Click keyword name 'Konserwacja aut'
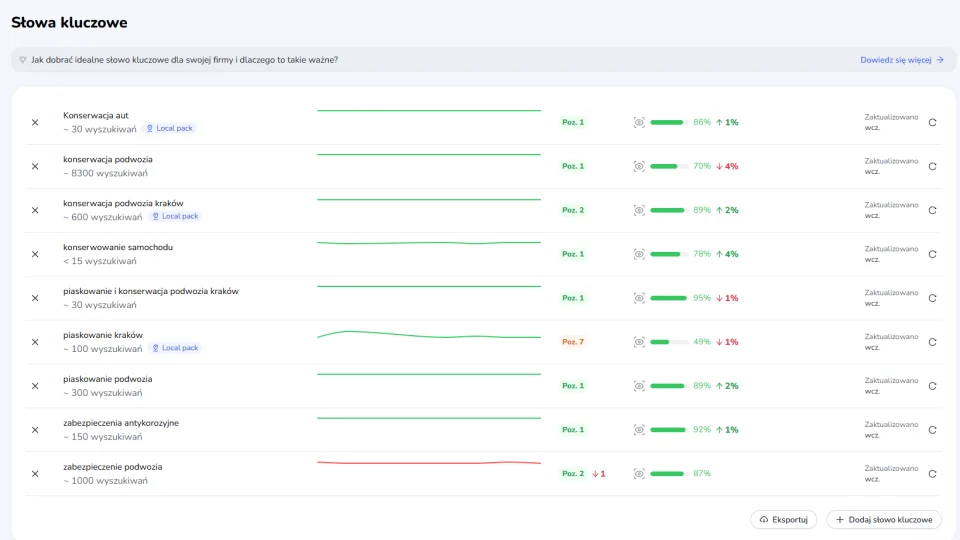 (x=96, y=115)
